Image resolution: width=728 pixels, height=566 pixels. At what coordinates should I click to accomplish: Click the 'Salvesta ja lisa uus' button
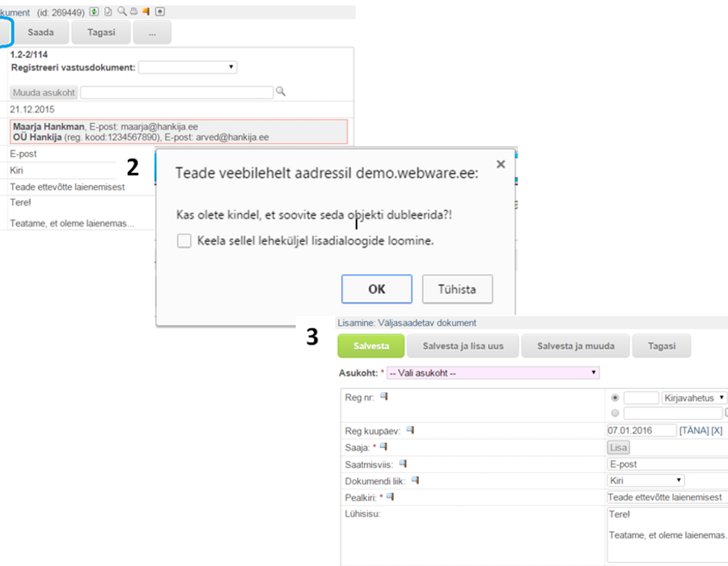(x=463, y=346)
